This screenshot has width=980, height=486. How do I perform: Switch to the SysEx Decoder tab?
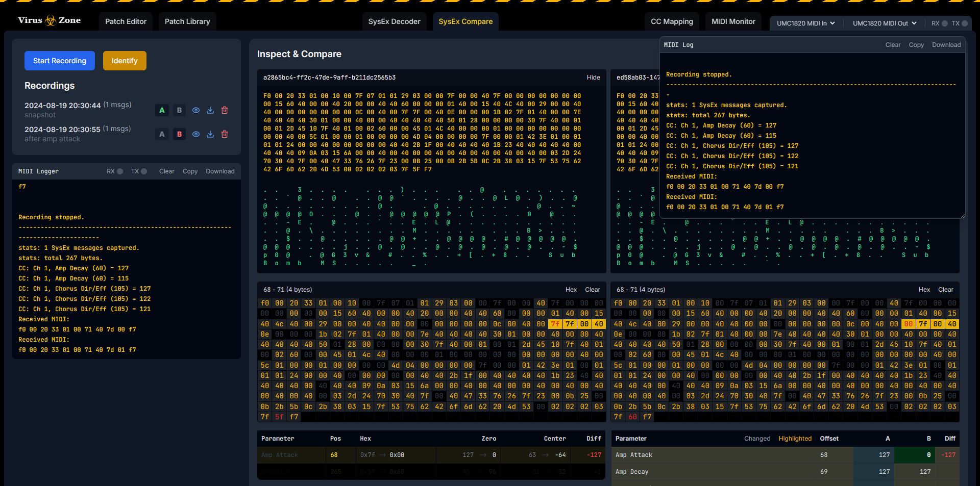394,21
